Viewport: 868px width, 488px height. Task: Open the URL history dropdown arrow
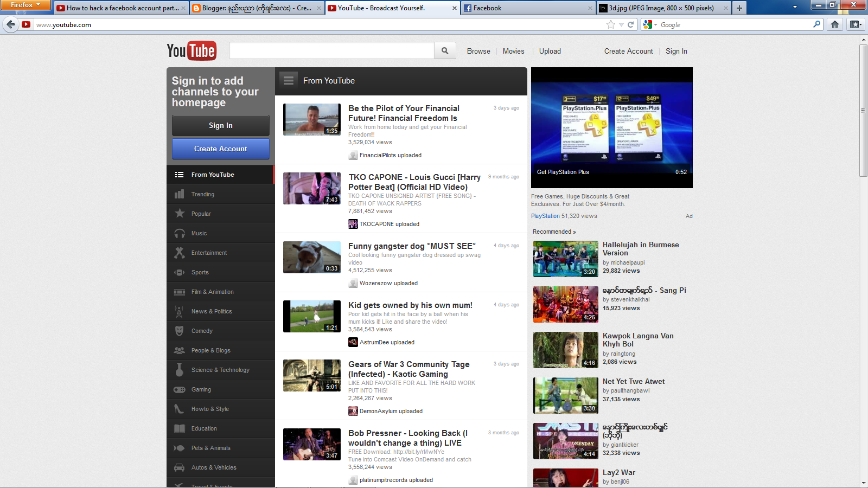tap(621, 24)
